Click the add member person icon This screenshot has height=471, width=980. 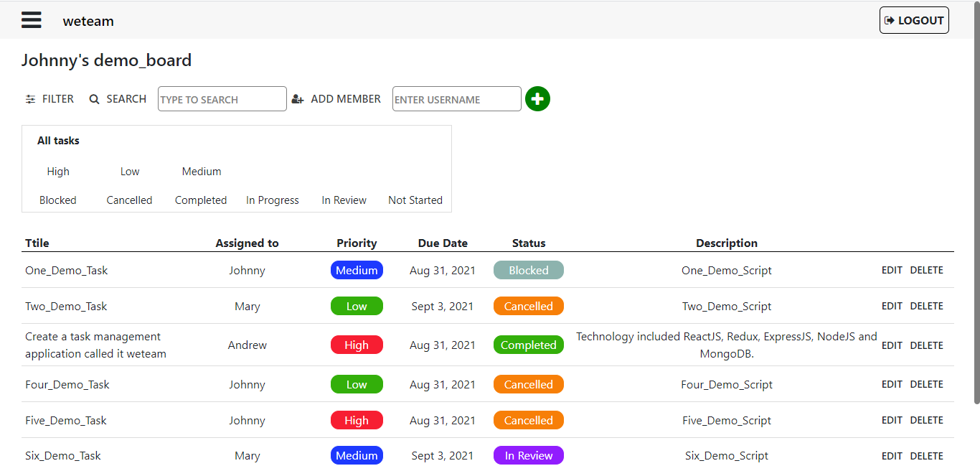click(x=298, y=99)
